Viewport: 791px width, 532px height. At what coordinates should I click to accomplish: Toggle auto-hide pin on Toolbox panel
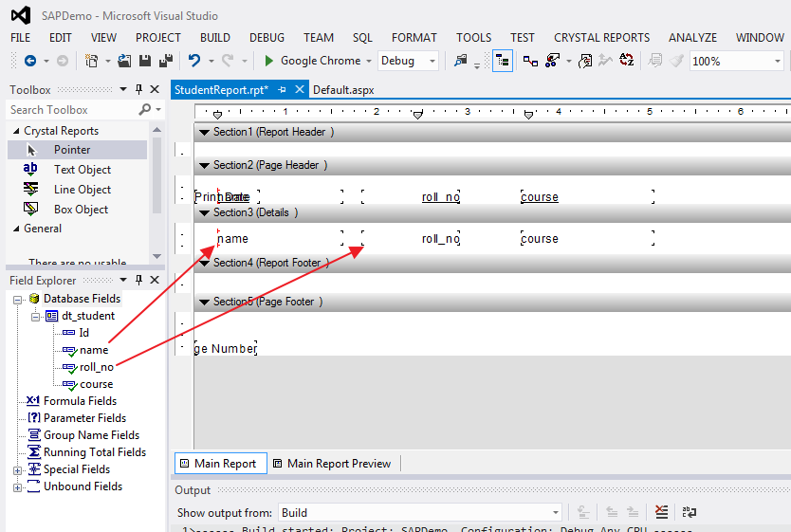click(x=138, y=89)
